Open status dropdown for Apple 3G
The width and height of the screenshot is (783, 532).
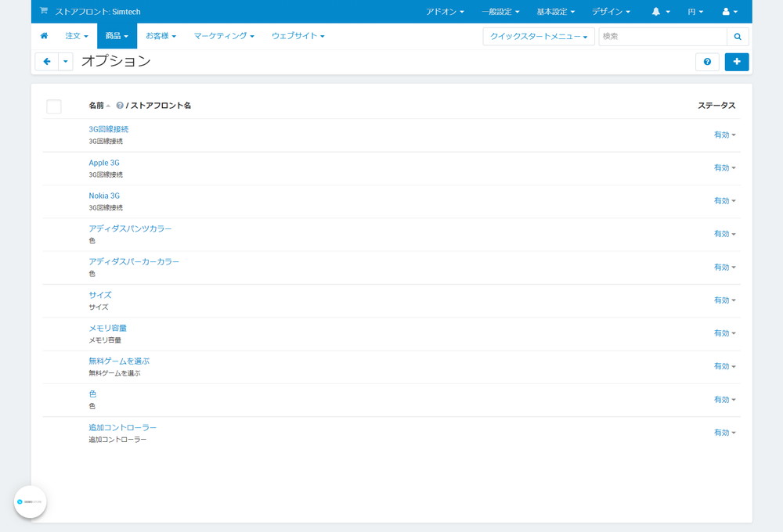[724, 167]
